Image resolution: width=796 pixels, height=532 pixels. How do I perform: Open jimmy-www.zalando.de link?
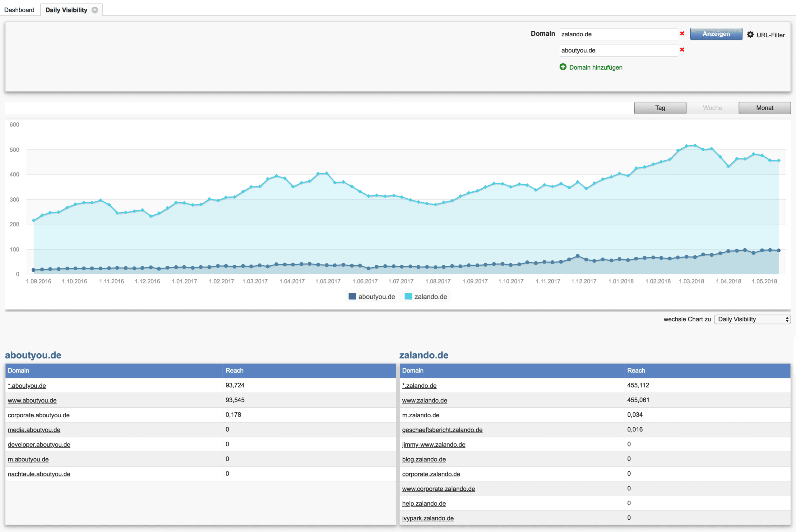[434, 444]
